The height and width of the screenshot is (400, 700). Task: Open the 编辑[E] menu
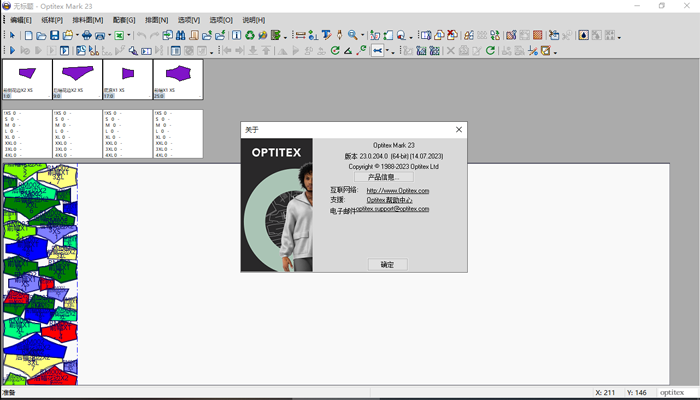(21, 20)
